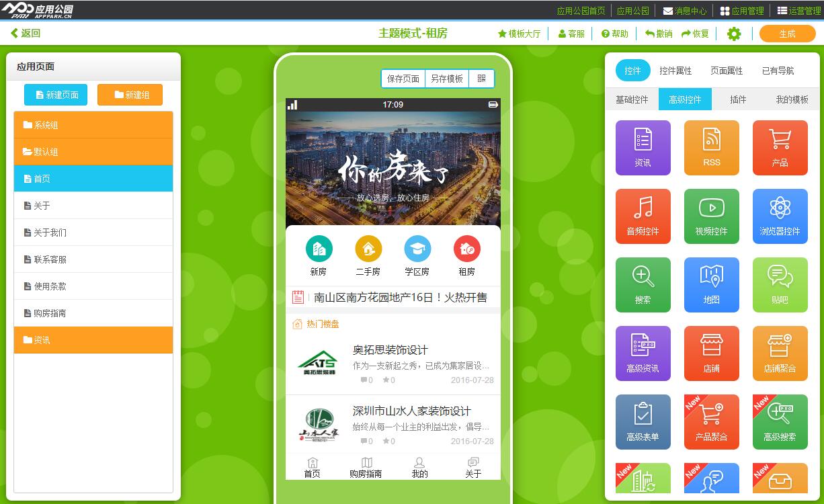Screen dimensions: 824x504
Task: Expand the 系统组 folder group
Action: [x=93, y=125]
